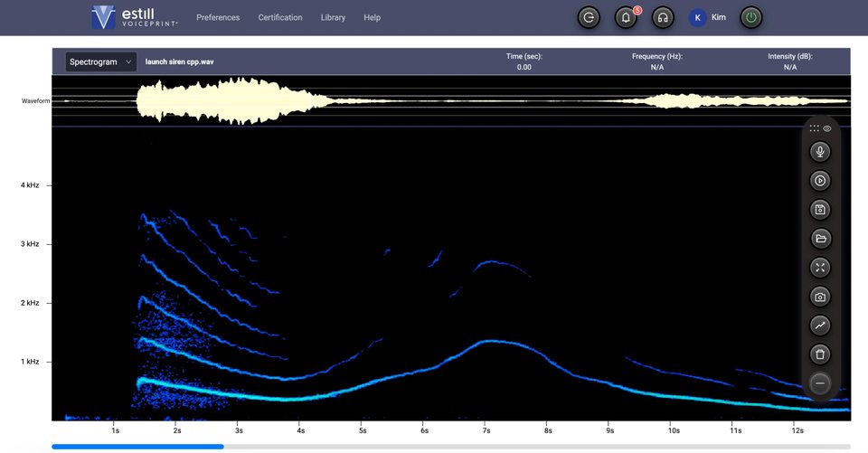868x453 pixels.
Task: Open the Preferences menu
Action: tap(218, 18)
